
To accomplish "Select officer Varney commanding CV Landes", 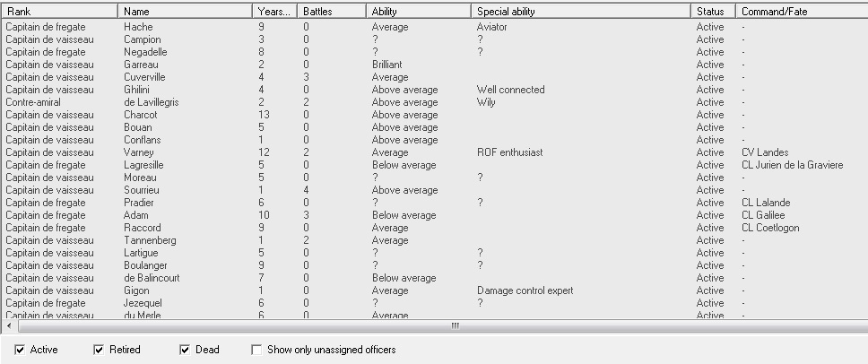I will click(x=435, y=152).
